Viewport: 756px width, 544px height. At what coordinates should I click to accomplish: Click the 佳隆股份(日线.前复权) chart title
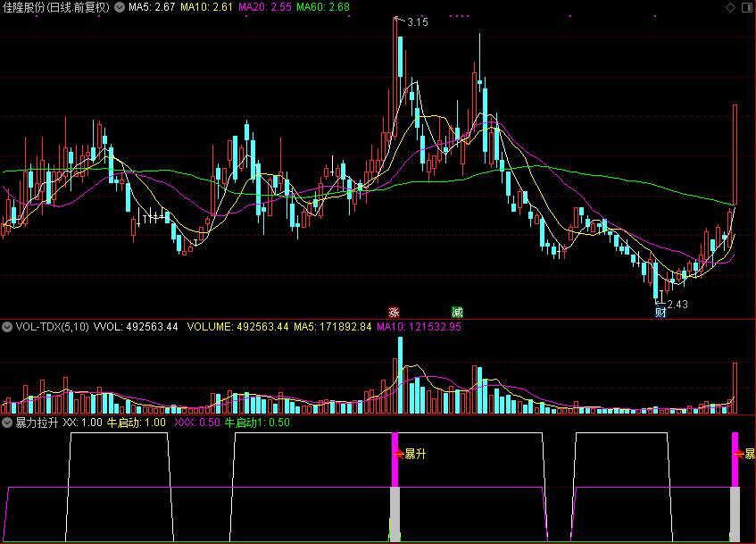[x=56, y=7]
